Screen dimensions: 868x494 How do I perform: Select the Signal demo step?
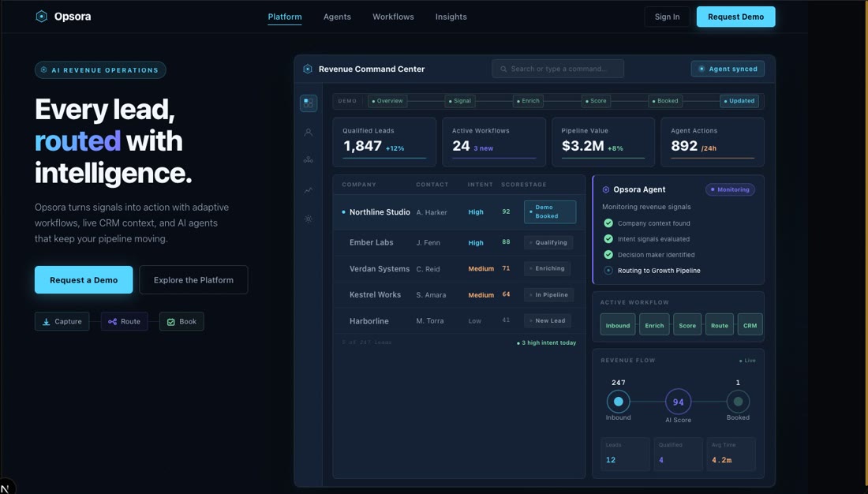coord(460,101)
